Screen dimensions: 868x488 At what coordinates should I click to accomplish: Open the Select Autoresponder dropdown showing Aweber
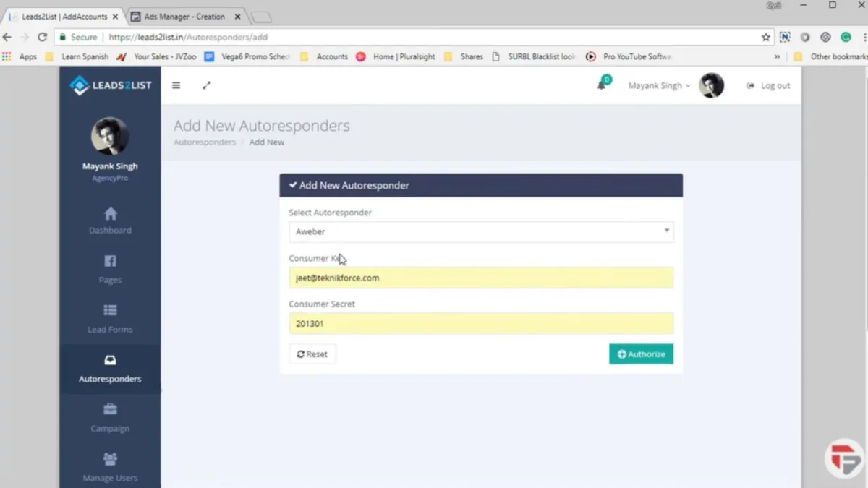point(481,231)
